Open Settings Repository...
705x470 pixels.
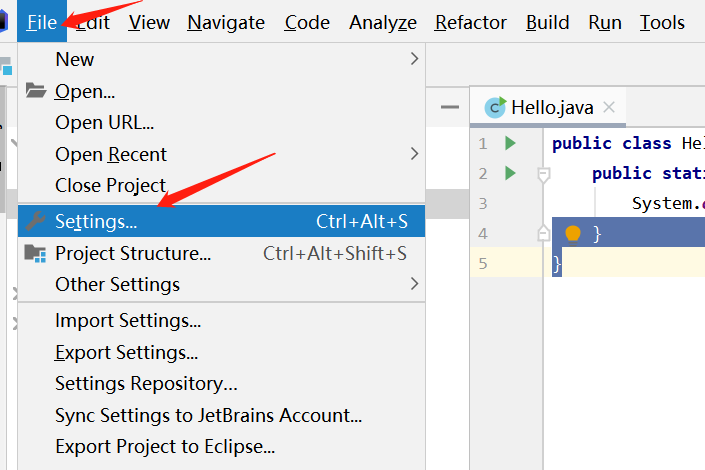(221, 384)
